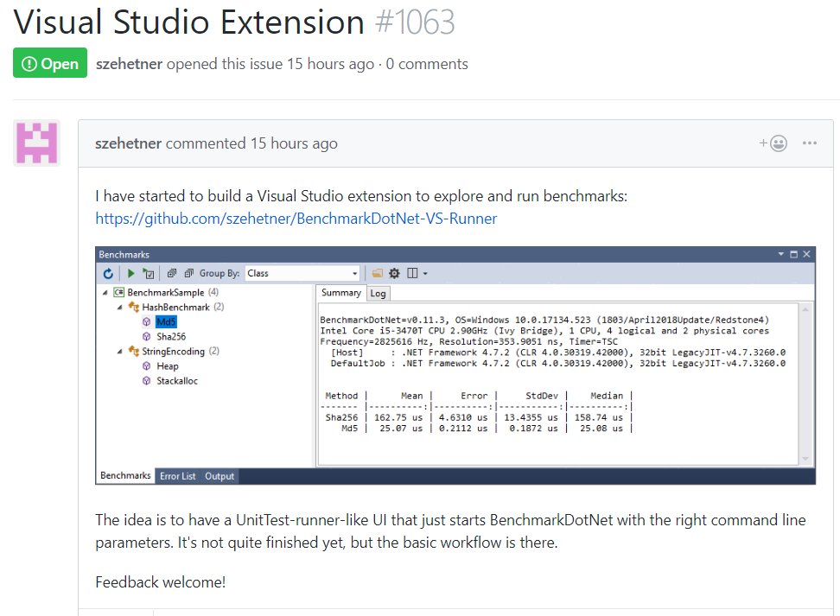
Task: Switch to the Summary tab
Action: (x=341, y=293)
